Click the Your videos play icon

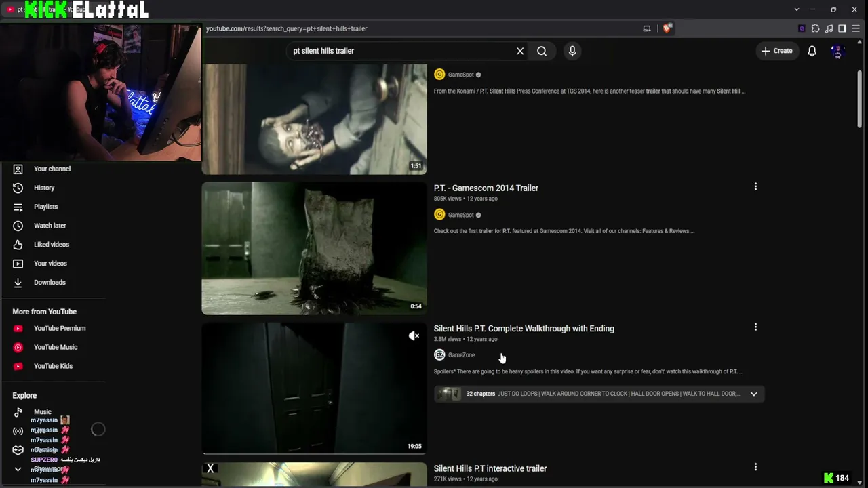click(18, 264)
